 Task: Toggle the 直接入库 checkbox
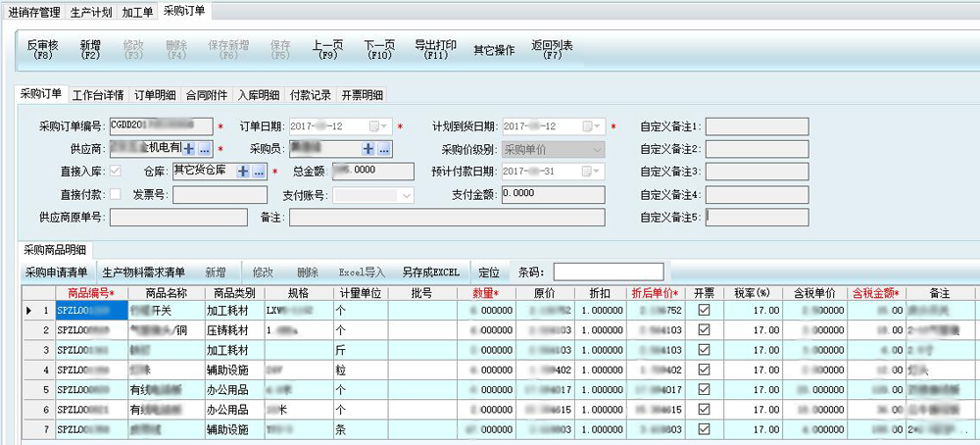pos(116,171)
